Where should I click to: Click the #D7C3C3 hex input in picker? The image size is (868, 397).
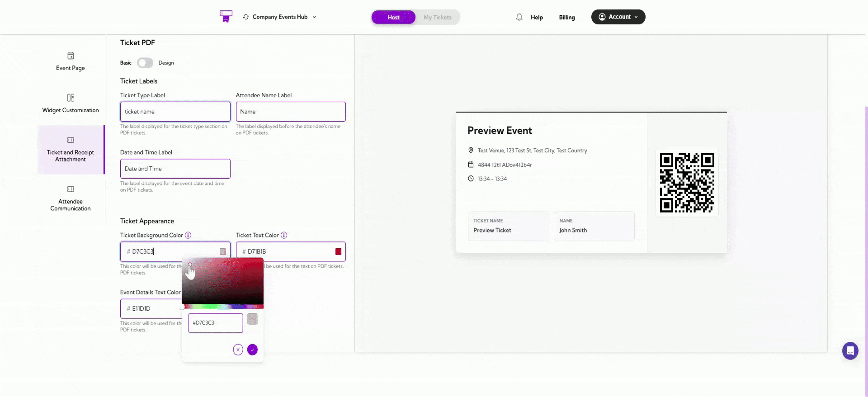pyautogui.click(x=216, y=323)
